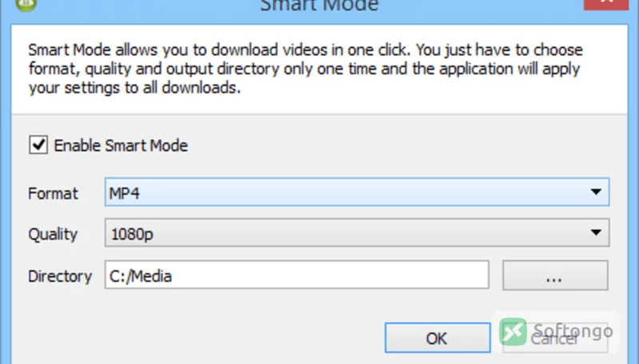Open the Quality dropdown showing 1080p

click(357, 232)
